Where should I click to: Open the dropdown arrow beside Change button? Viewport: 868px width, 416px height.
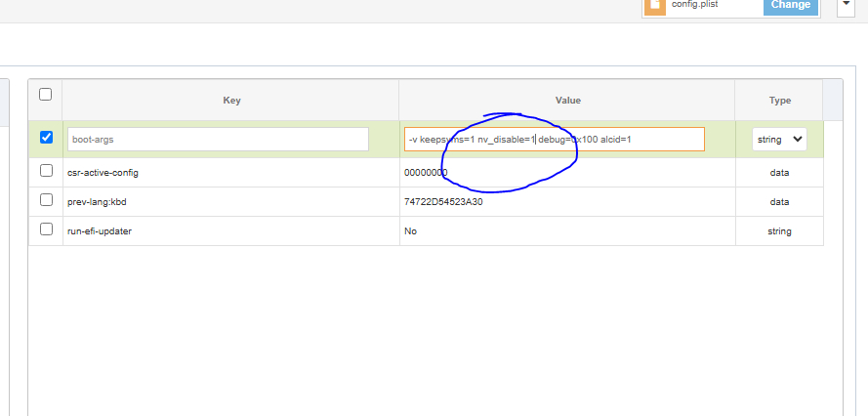(845, 5)
